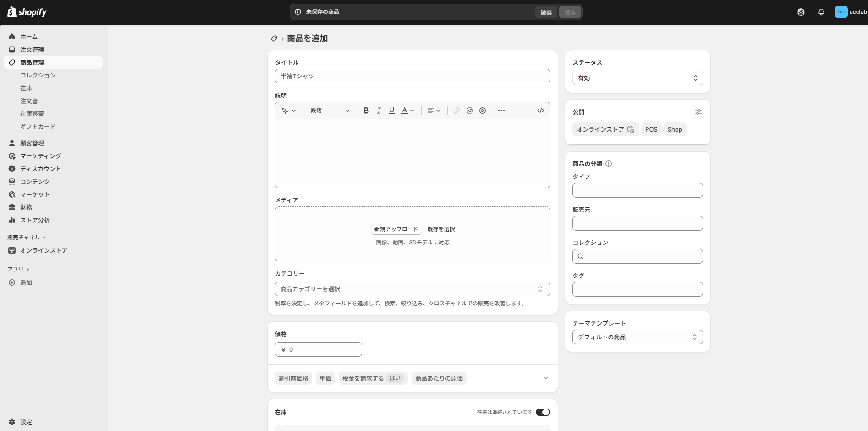The width and height of the screenshot is (868, 431).
Task: Toggle italic text formatting
Action: tap(379, 111)
